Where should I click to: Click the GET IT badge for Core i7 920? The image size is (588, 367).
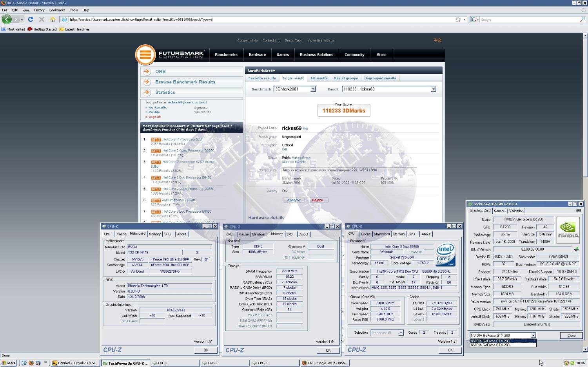(x=156, y=139)
